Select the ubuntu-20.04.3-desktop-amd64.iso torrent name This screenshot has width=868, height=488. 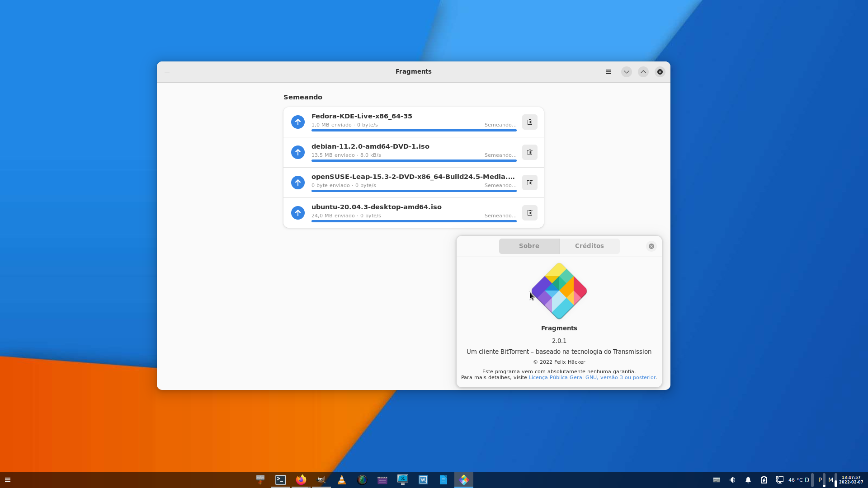377,207
